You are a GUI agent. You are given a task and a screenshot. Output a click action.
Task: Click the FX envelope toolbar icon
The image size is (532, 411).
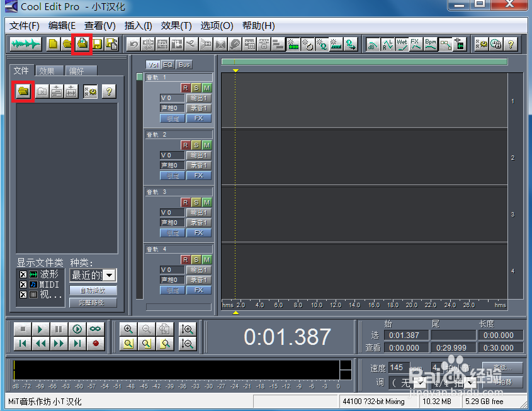(x=416, y=44)
